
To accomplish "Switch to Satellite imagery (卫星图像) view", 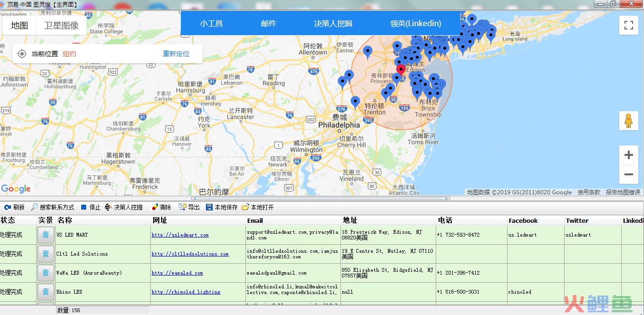I will 61,25.
